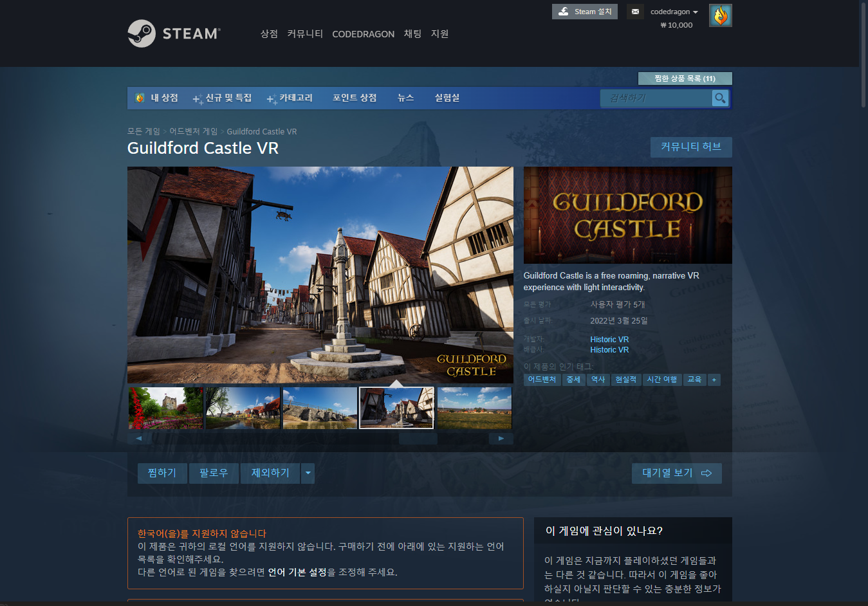The height and width of the screenshot is (606, 868).
Task: Open the envelope notifications icon
Action: click(635, 12)
